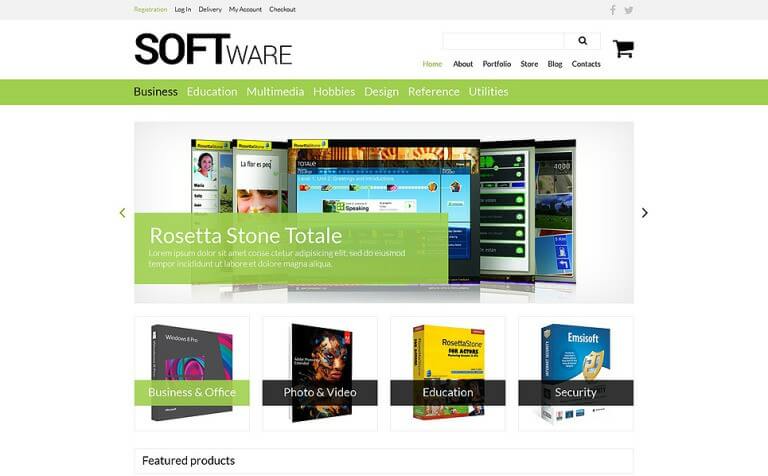Click the SOFTWARE logo
Screen dimensions: 768x476
(213, 49)
